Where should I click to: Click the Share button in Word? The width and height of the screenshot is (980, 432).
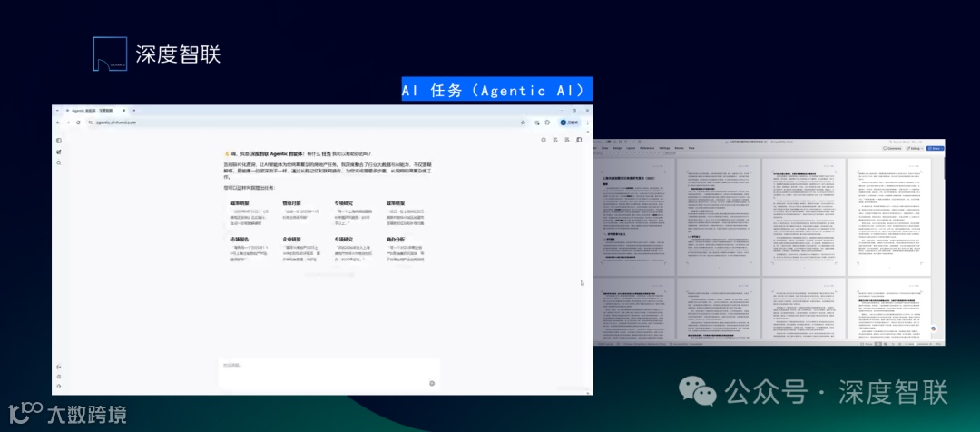936,148
